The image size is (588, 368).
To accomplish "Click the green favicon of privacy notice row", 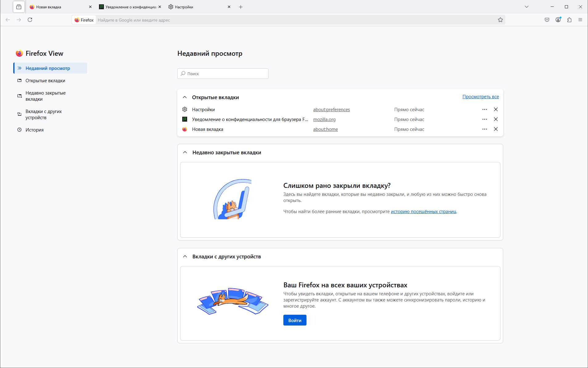I will (185, 119).
